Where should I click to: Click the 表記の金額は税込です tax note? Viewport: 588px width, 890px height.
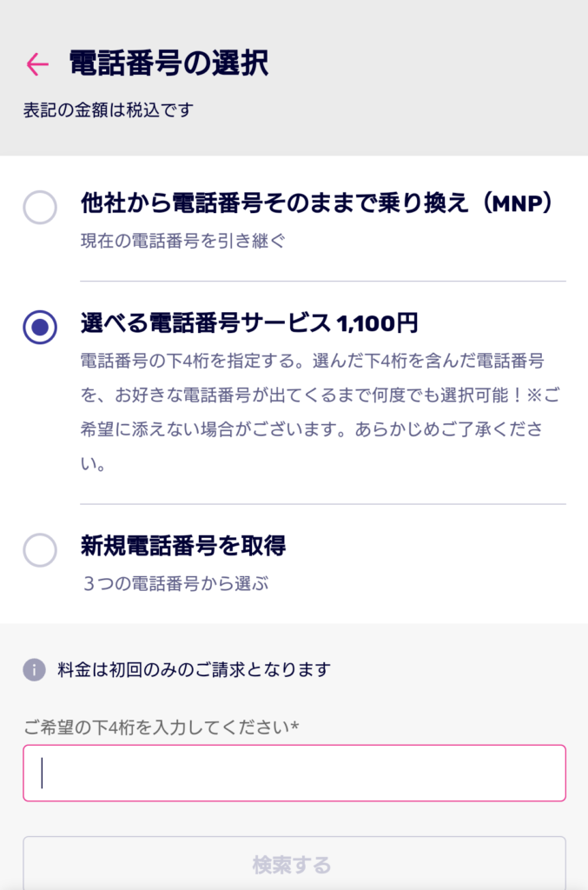[108, 110]
